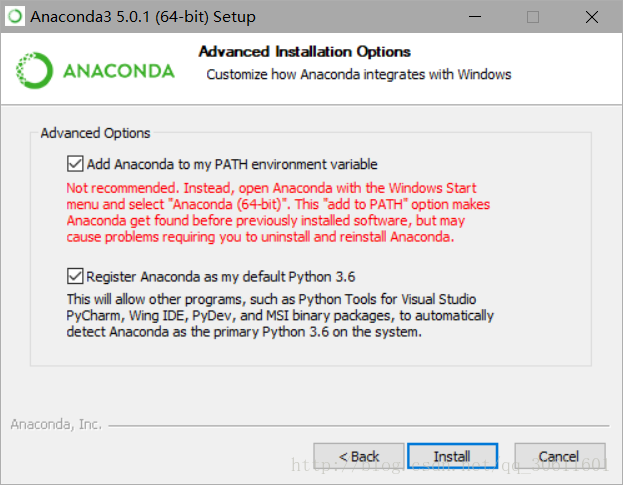Image resolution: width=623 pixels, height=485 pixels.
Task: Click the "Customize how Anaconda integrates with Windows" subtitle
Action: [358, 74]
